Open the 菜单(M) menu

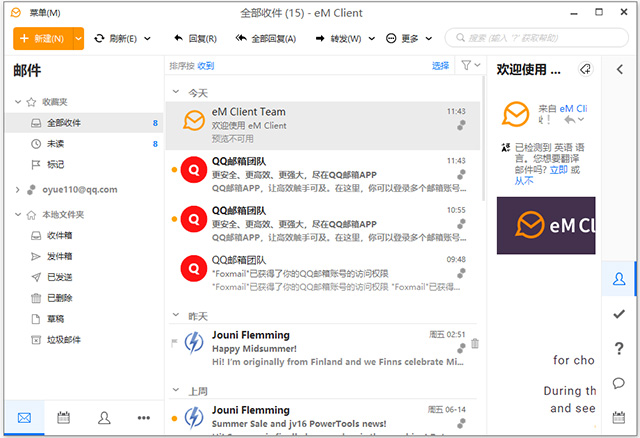coord(44,13)
